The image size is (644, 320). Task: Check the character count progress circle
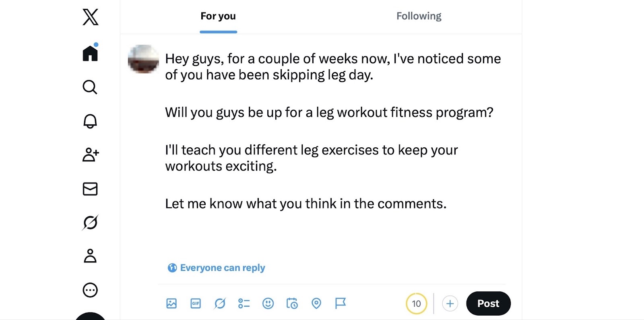[416, 303]
